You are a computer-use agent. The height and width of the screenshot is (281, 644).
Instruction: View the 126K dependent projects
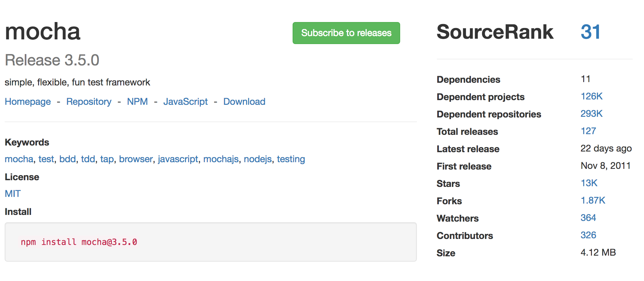[592, 96]
